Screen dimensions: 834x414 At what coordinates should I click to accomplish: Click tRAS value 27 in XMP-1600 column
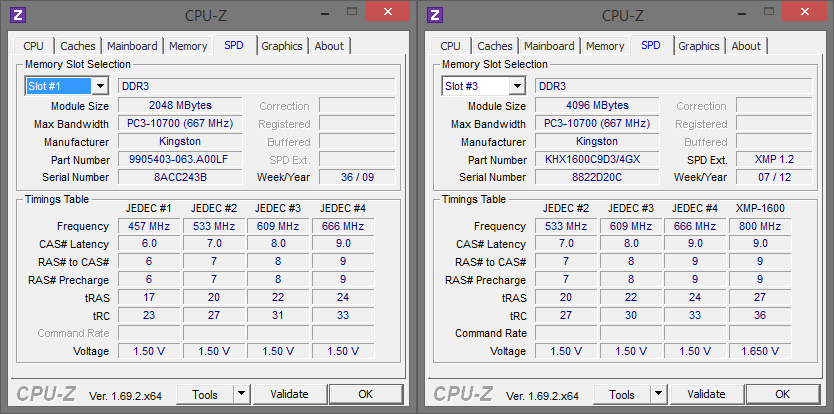pyautogui.click(x=760, y=297)
